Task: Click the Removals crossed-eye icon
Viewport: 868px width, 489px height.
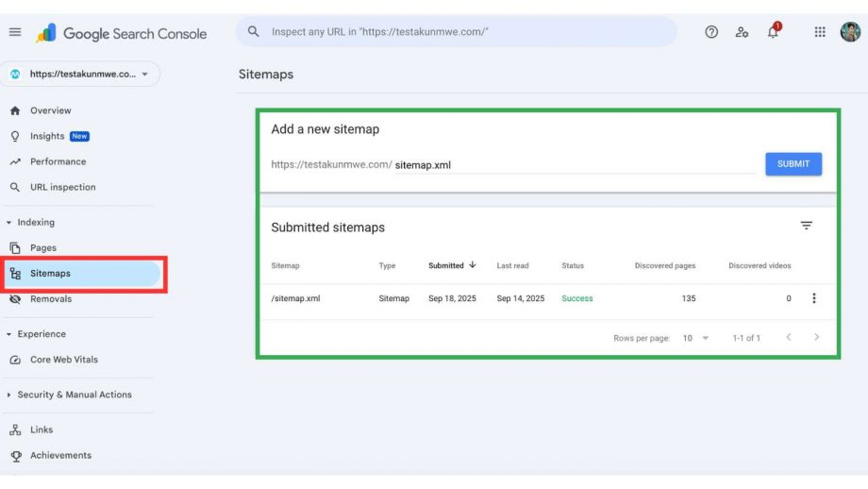Action: click(x=15, y=299)
